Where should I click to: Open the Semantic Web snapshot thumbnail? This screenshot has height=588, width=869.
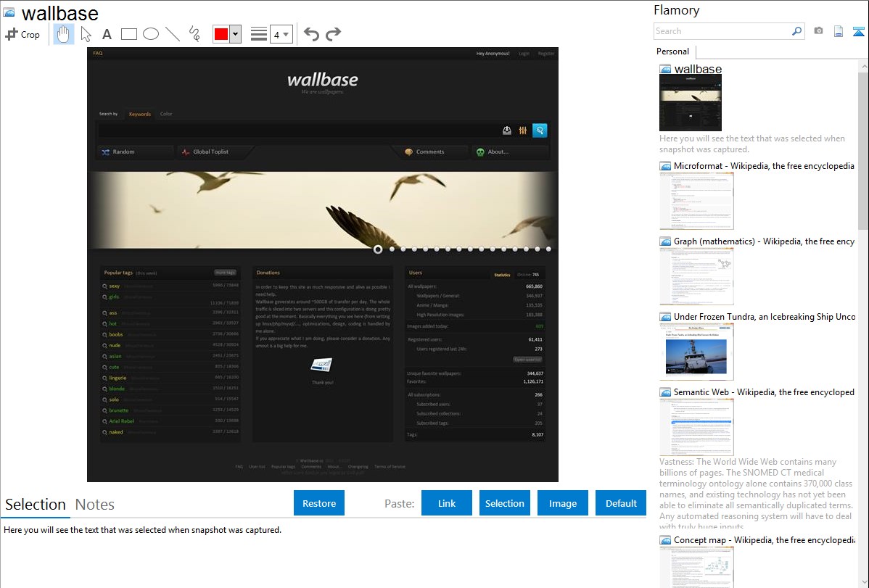click(696, 427)
